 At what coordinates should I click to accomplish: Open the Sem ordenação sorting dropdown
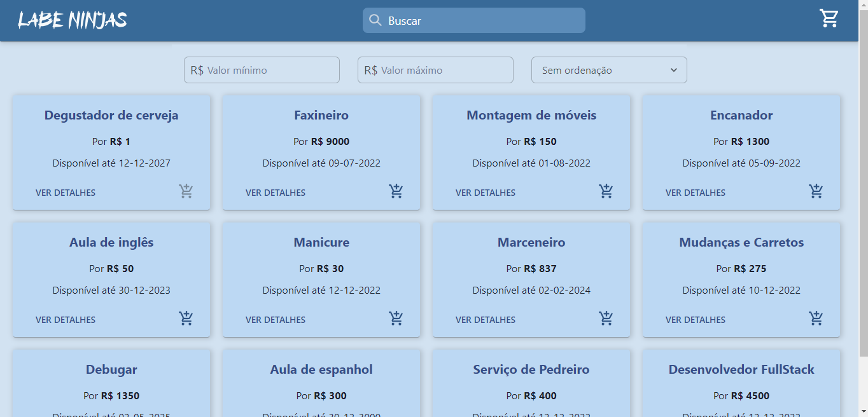(608, 70)
